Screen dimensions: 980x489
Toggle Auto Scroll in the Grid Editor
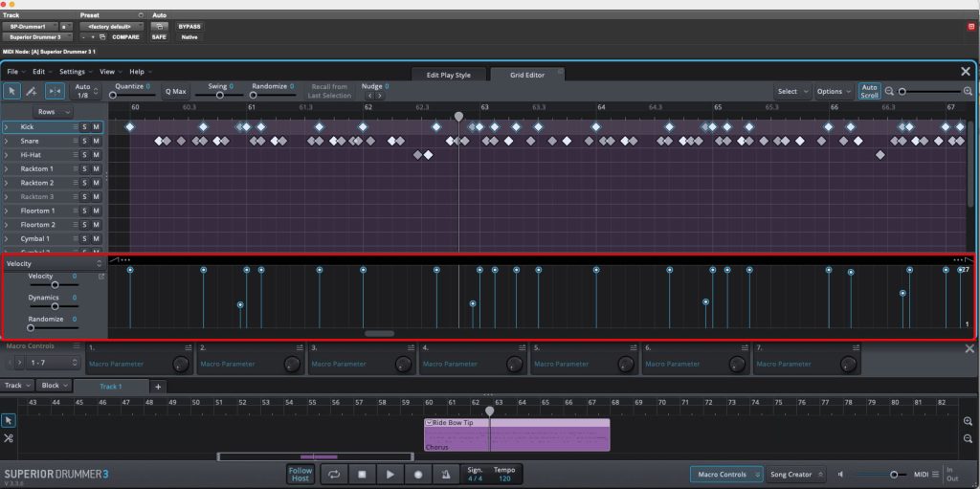(869, 91)
